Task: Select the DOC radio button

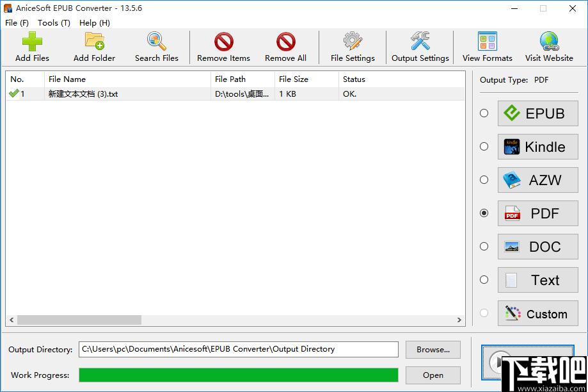Action: click(484, 247)
